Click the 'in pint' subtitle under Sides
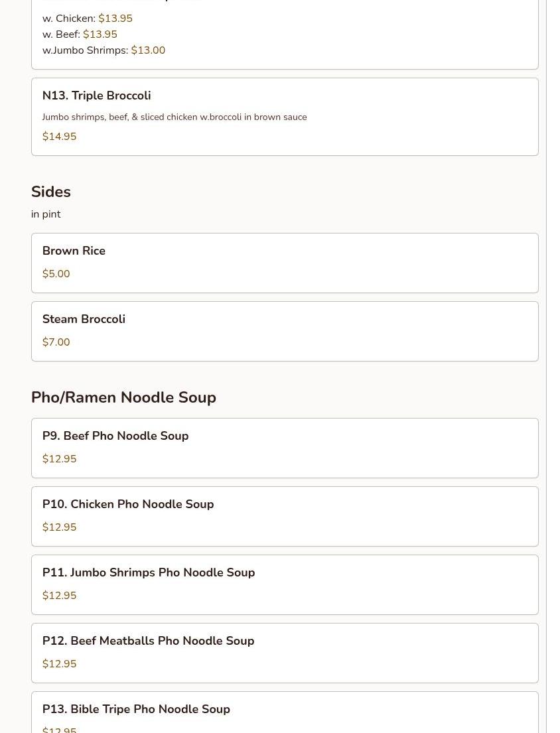 pos(46,214)
